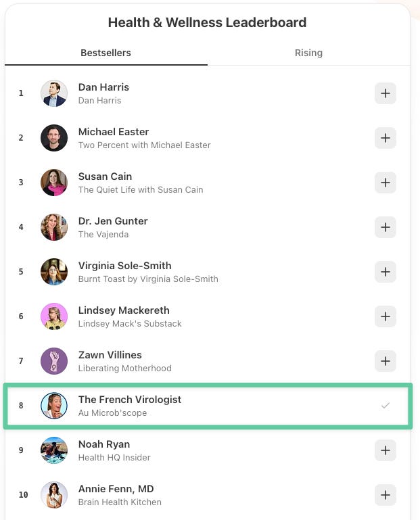Image resolution: width=420 pixels, height=520 pixels.
Task: Click Zawn Villines purple fist avatar
Action: click(x=54, y=361)
